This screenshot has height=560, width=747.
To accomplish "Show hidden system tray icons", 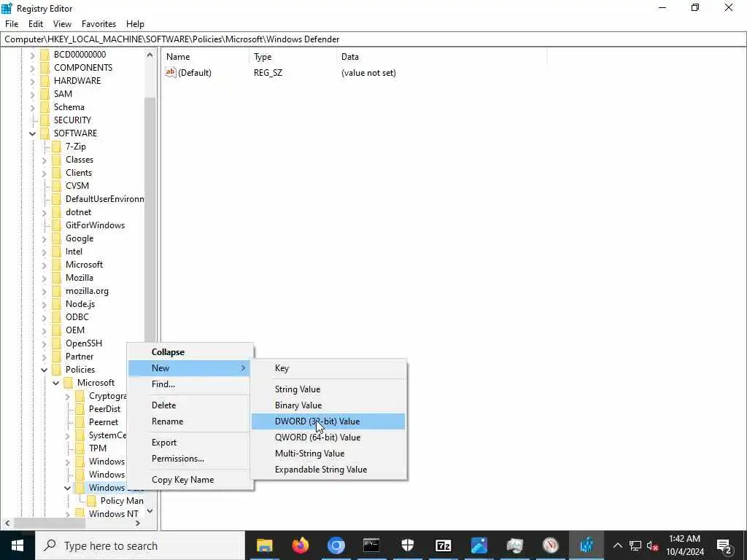I will pos(617,545).
